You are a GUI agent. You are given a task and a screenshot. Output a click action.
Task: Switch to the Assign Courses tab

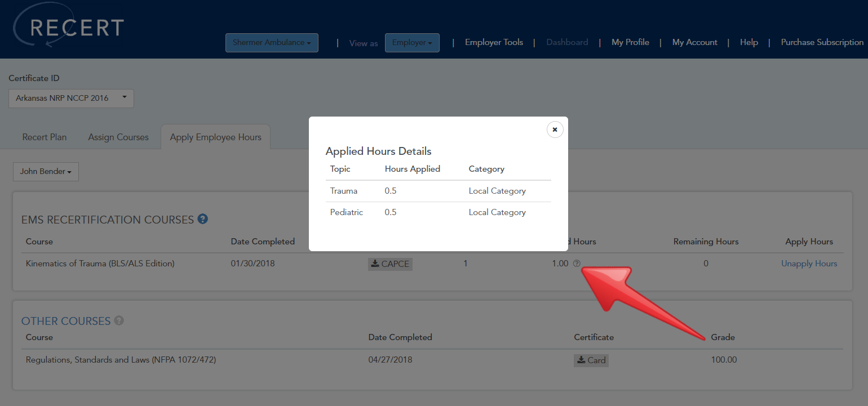tap(118, 136)
